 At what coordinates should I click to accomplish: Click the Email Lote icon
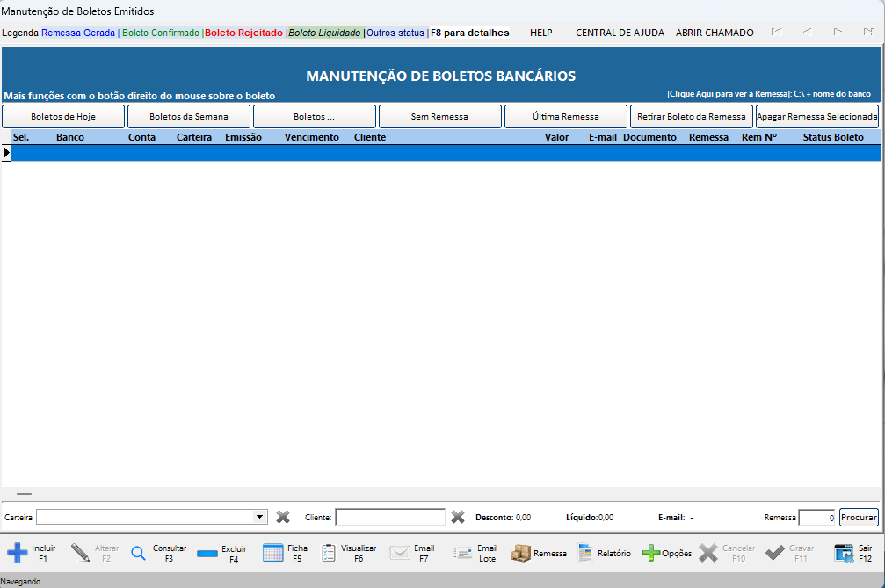coord(463,554)
